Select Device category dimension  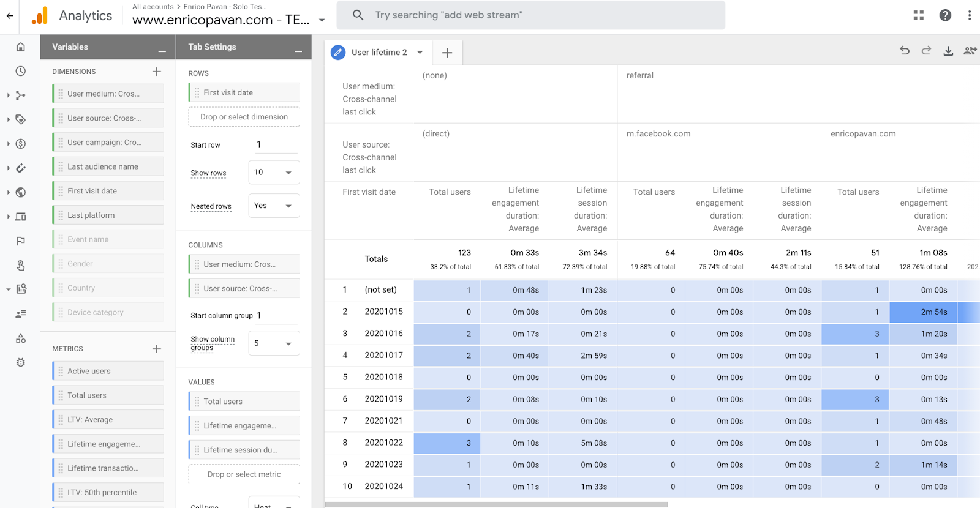click(x=108, y=312)
